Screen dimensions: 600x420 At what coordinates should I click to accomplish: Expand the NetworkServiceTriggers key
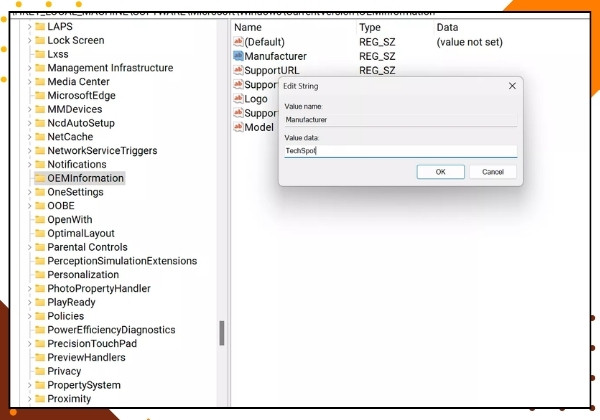(29, 151)
